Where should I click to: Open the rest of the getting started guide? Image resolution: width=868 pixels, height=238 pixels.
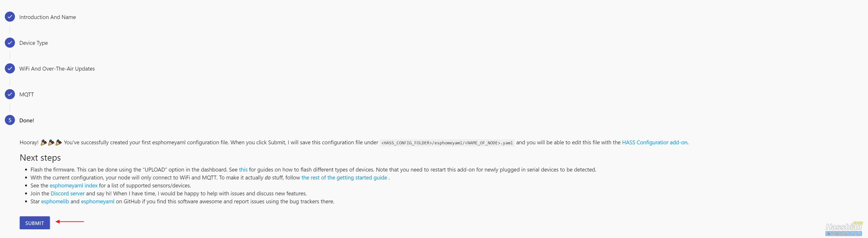tap(344, 178)
